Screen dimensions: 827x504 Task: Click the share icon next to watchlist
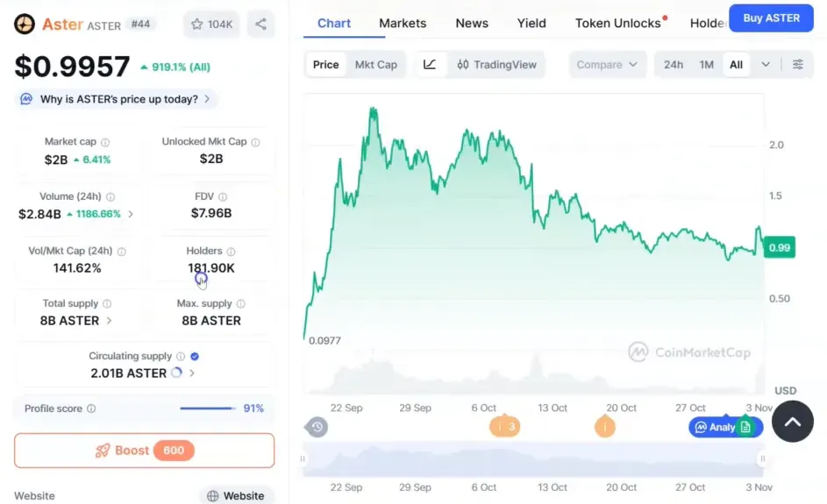(260, 25)
